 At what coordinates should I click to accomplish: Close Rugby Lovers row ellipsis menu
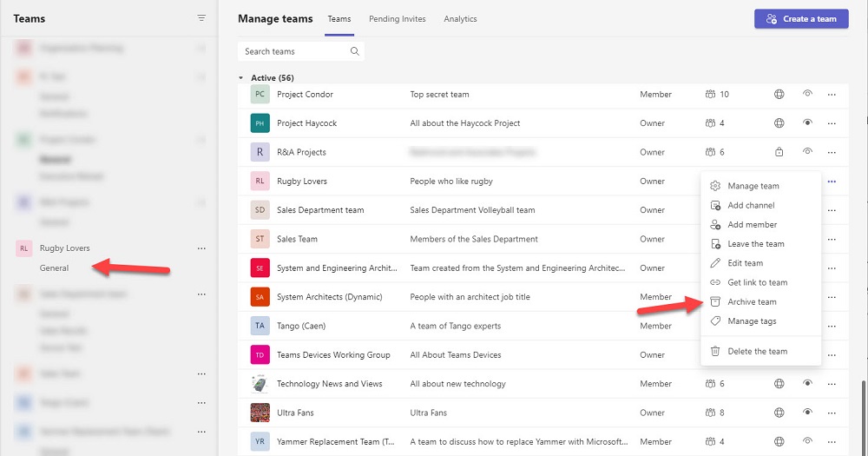[x=832, y=182]
